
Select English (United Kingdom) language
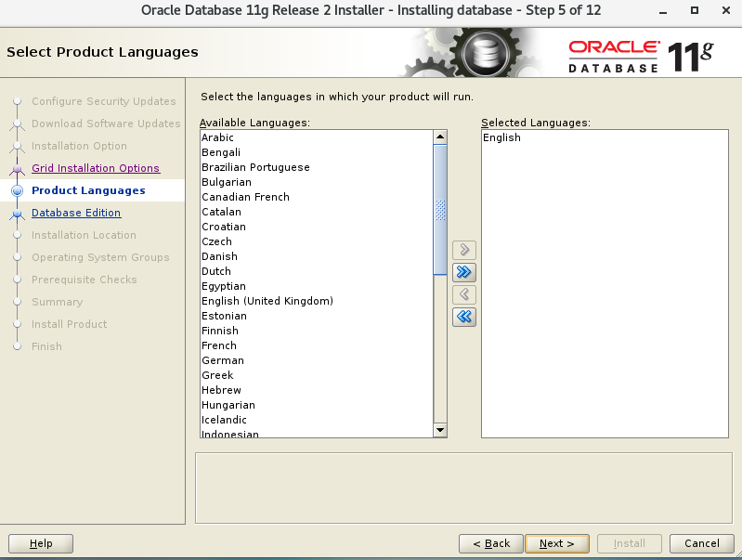coord(317,301)
